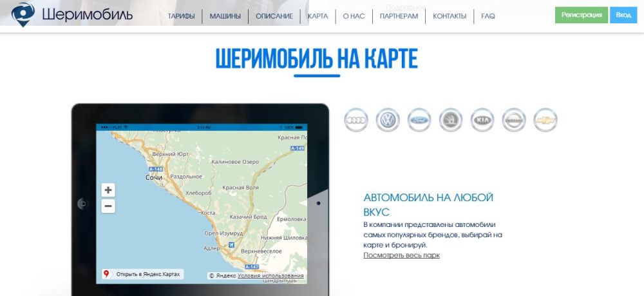
Task: Zoom in the map with plus button
Action: [x=108, y=190]
